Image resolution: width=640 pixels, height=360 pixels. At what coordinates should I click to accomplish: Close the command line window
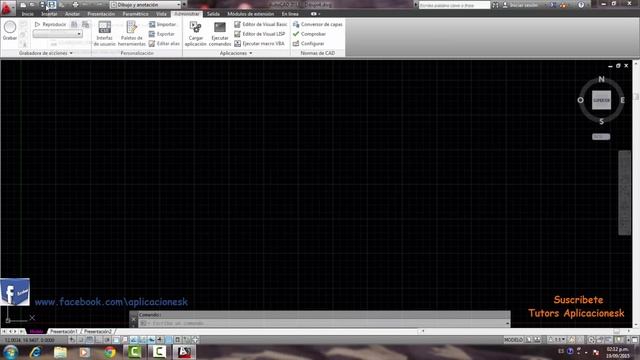click(133, 319)
